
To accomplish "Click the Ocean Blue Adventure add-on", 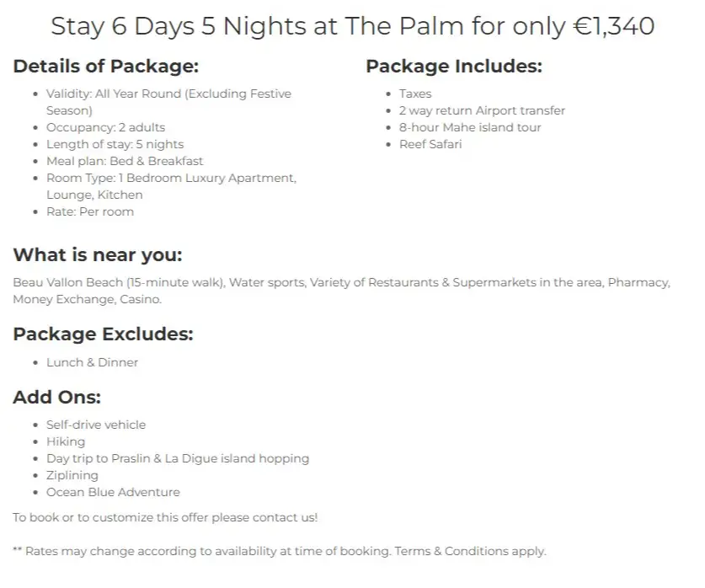I will click(113, 492).
